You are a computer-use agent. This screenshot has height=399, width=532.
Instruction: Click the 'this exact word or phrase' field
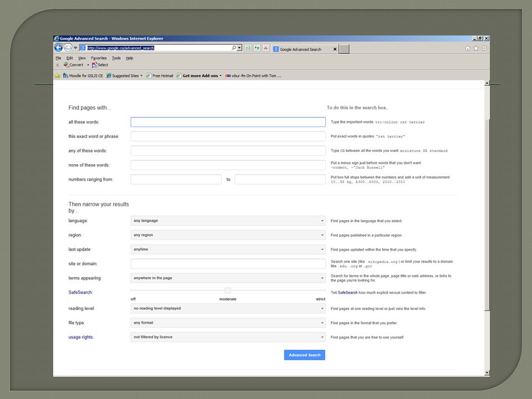[x=228, y=136]
